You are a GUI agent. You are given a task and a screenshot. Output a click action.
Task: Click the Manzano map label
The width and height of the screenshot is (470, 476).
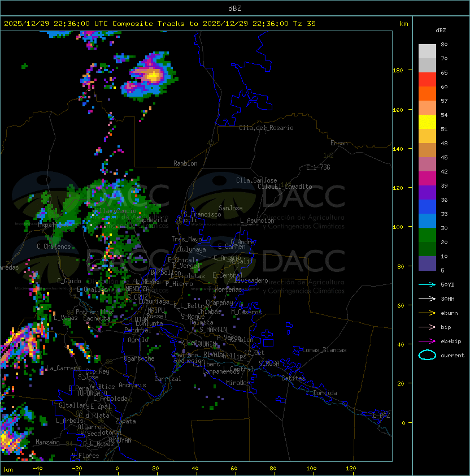point(47,442)
